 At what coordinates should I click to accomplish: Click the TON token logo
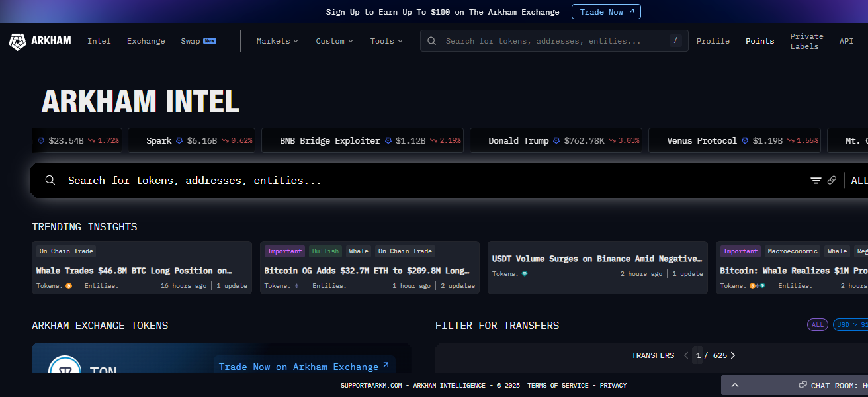[x=65, y=367]
